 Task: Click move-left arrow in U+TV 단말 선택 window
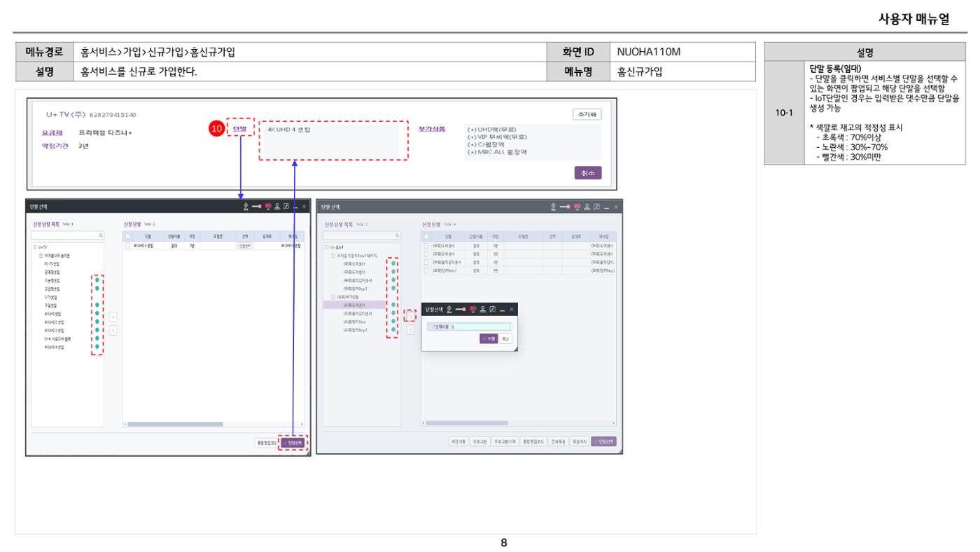click(113, 330)
